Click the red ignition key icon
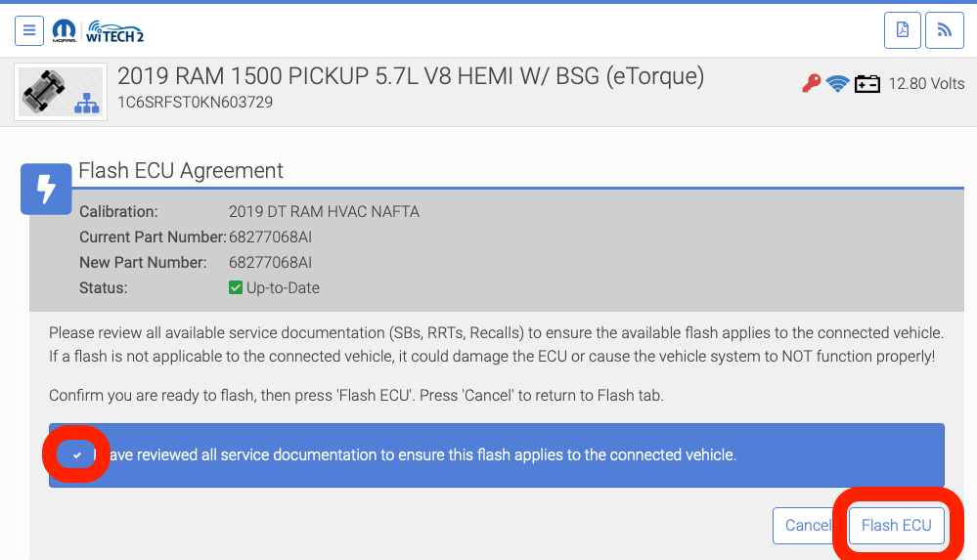Screen dimensions: 977x560 coord(811,84)
